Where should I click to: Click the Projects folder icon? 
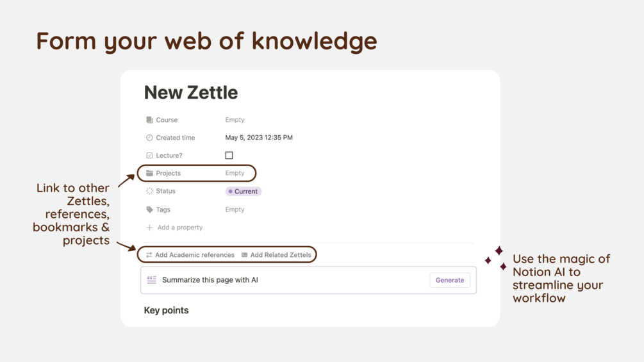tap(149, 173)
